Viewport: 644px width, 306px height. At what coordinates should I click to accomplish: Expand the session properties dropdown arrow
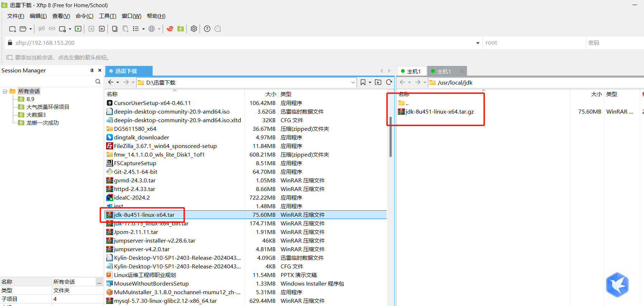(70, 29)
